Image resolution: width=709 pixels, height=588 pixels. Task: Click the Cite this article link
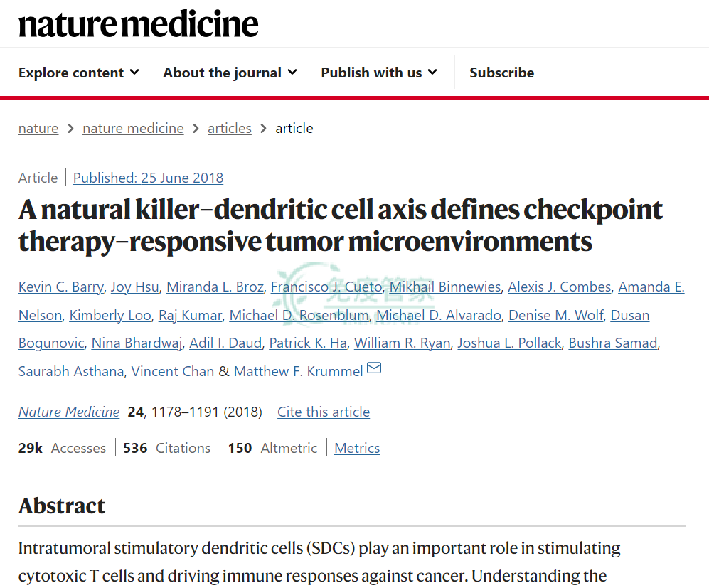324,412
